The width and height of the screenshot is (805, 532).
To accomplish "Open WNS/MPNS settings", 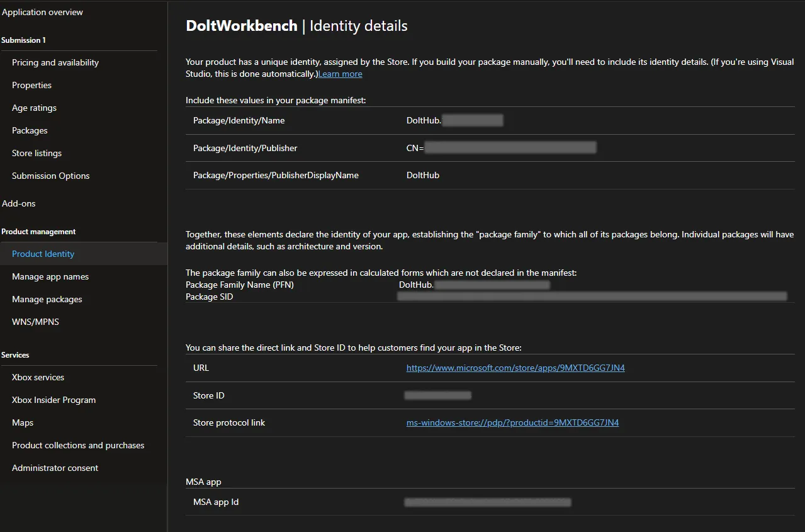I will pos(35,322).
